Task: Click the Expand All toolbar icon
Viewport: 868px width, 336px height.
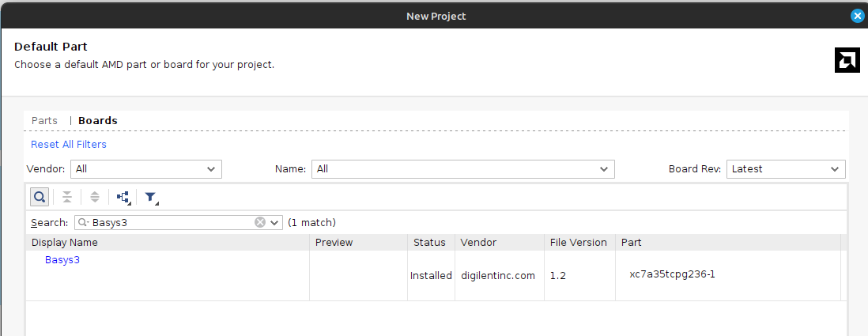Action: click(x=95, y=197)
